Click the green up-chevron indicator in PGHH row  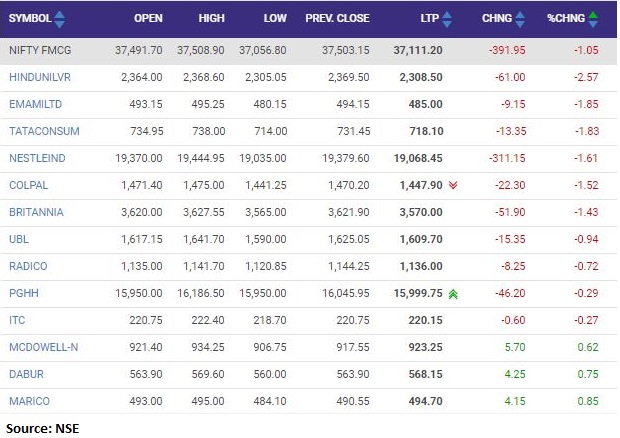tap(453, 293)
